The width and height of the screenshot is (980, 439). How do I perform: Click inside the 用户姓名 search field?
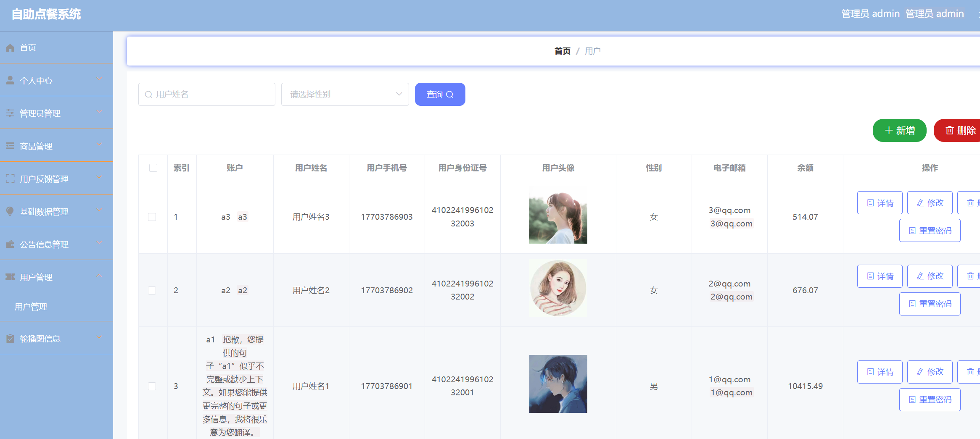click(x=206, y=94)
